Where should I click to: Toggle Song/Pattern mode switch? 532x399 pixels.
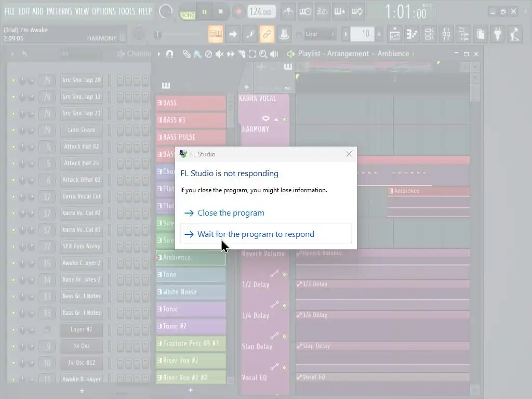point(188,12)
